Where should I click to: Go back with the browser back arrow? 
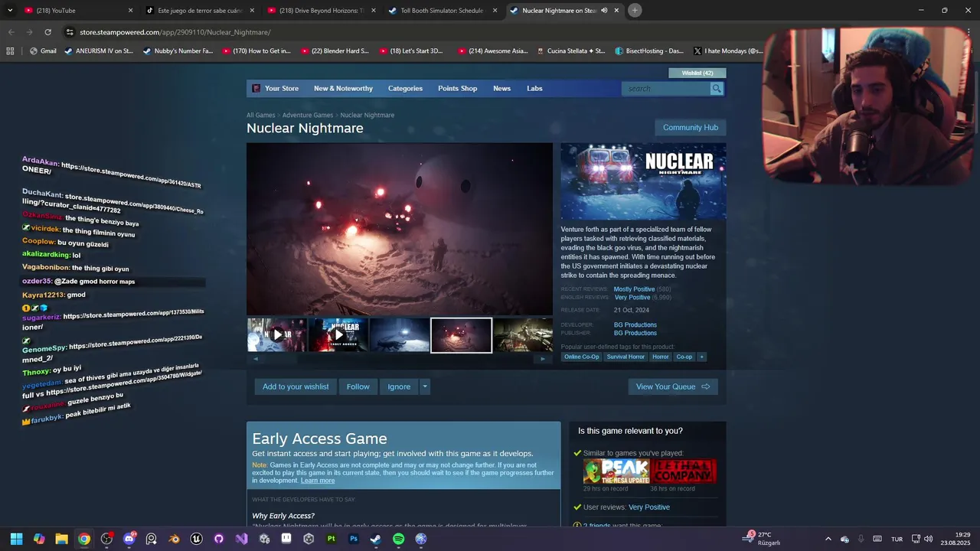coord(11,32)
